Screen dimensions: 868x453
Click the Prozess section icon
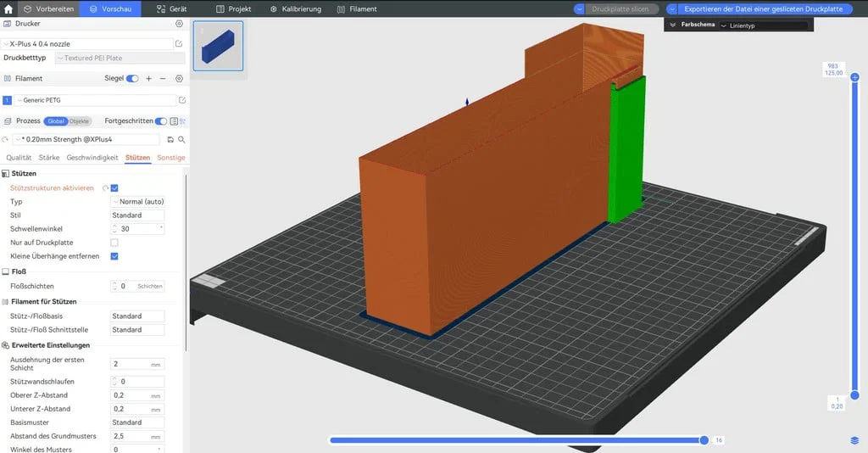click(7, 120)
